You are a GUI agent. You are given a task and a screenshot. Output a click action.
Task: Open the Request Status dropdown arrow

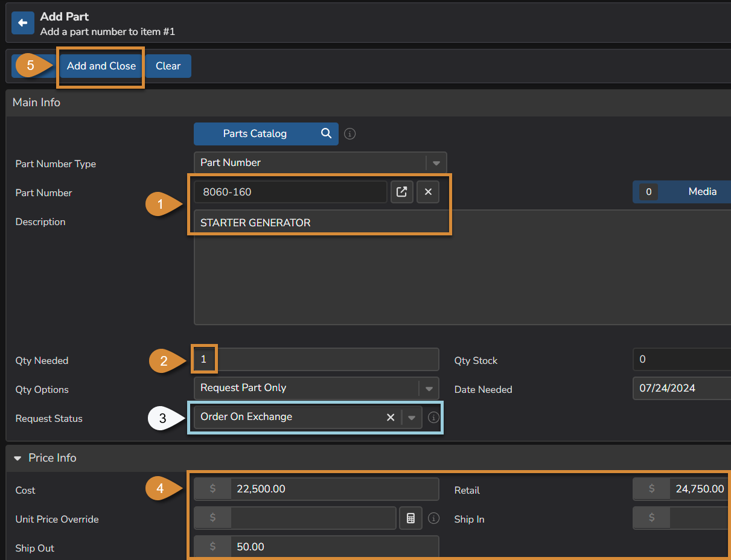412,416
